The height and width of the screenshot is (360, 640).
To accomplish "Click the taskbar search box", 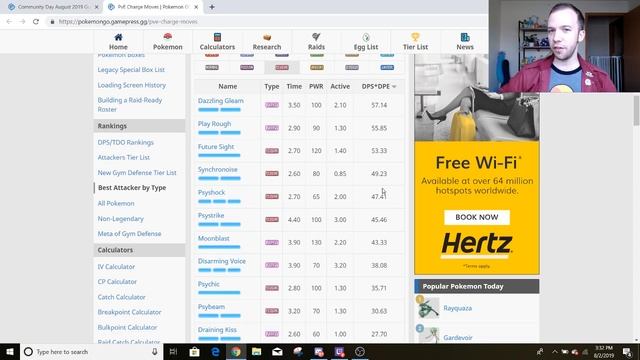I will tap(91, 351).
